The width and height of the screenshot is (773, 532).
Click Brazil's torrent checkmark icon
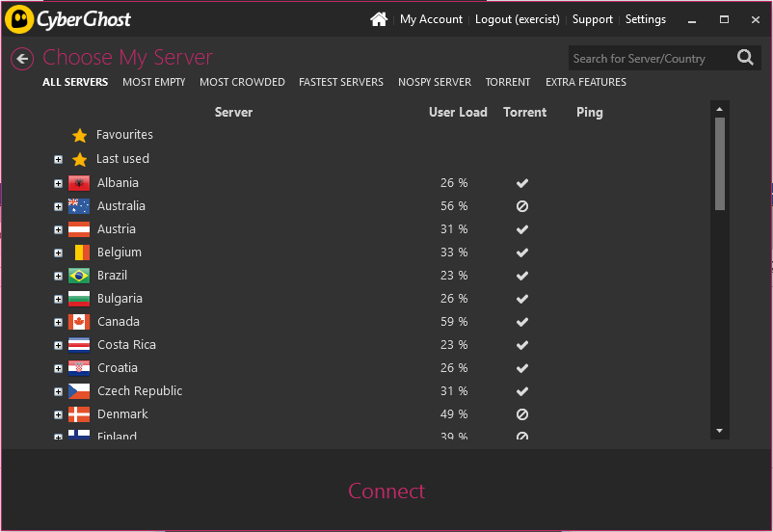pos(522,276)
